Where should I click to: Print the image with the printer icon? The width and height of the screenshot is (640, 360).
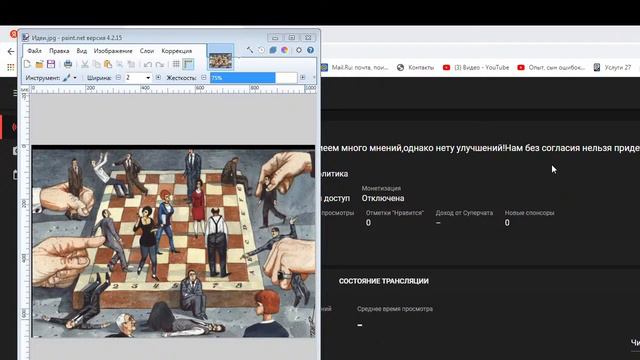click(68, 64)
